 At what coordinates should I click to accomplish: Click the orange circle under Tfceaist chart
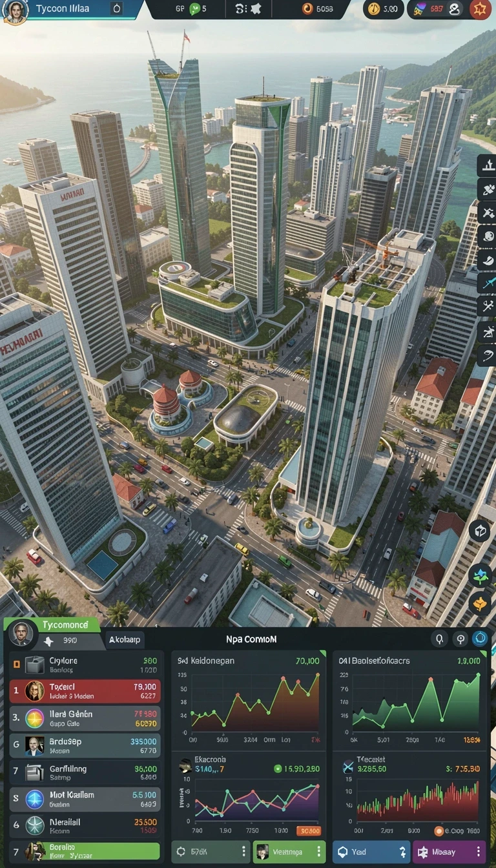[439, 831]
